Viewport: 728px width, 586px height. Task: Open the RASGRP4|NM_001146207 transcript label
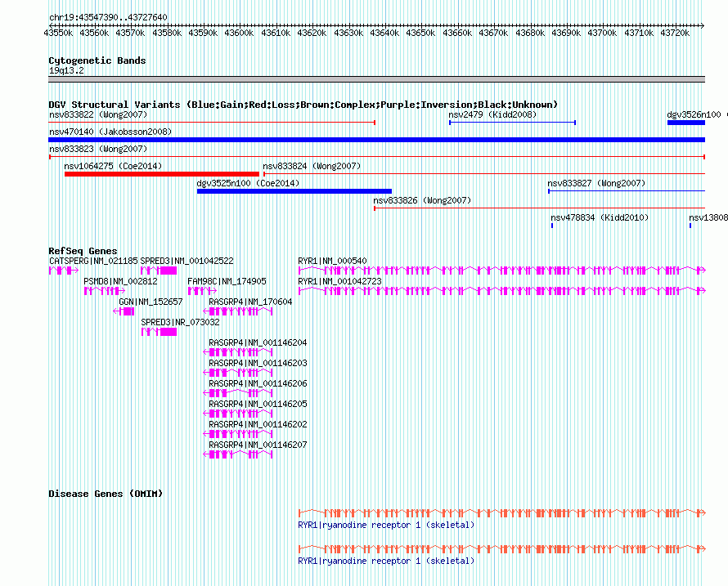[258, 445]
